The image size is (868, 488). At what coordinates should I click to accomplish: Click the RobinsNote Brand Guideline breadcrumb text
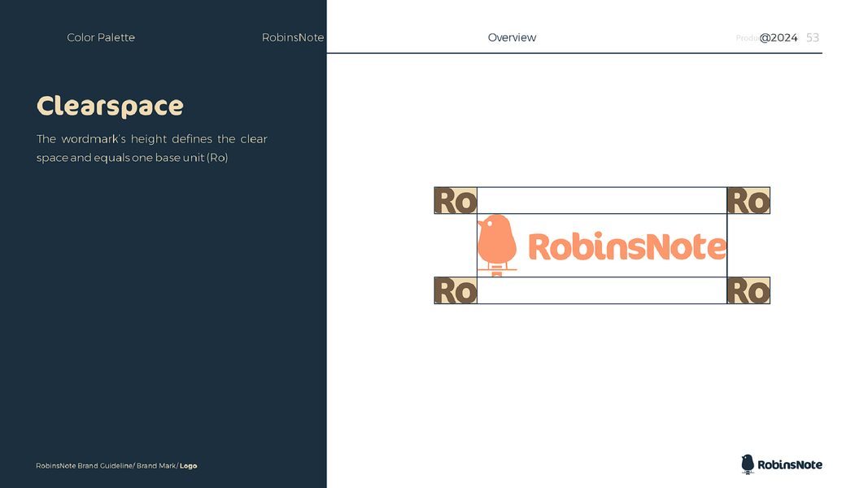tap(84, 466)
